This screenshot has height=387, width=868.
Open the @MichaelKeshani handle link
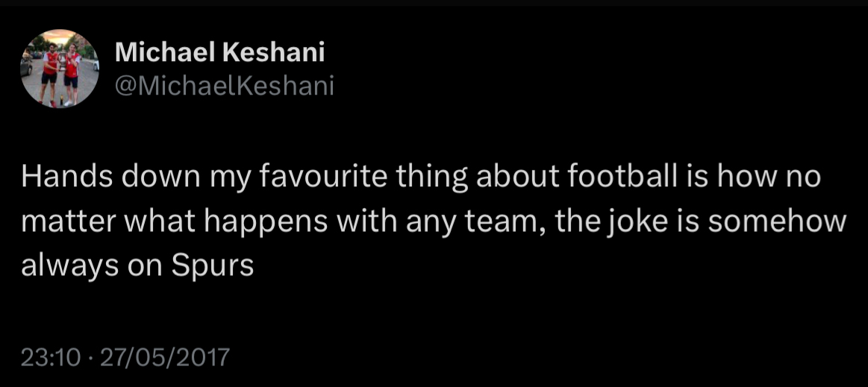[224, 86]
